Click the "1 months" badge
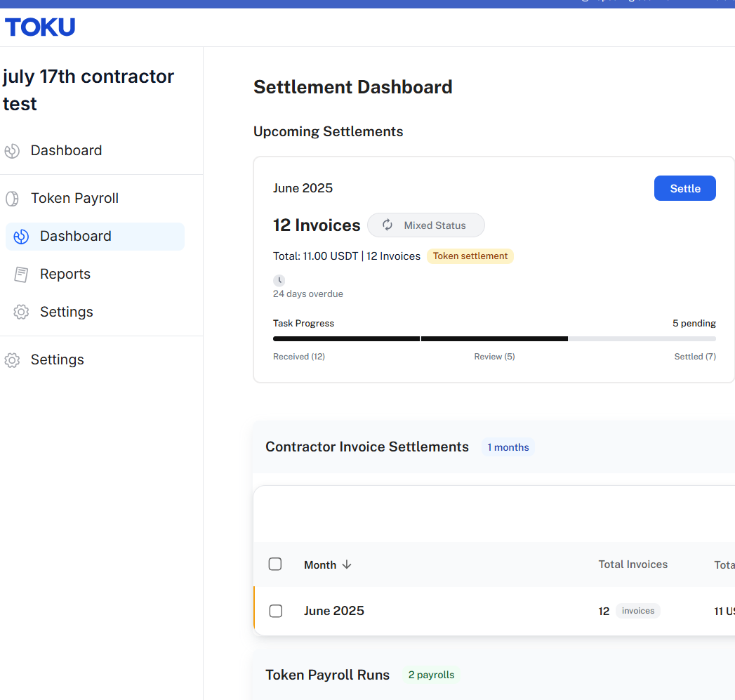This screenshot has height=700, width=735. (x=508, y=447)
